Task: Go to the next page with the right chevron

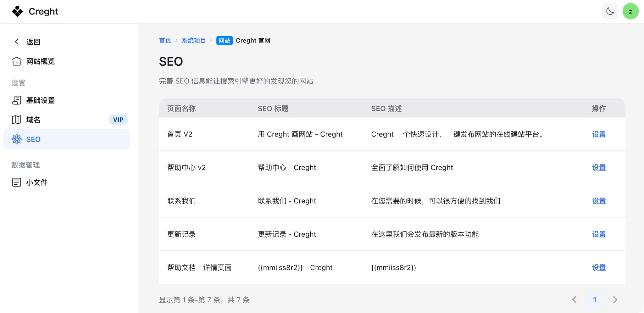Action: click(615, 300)
